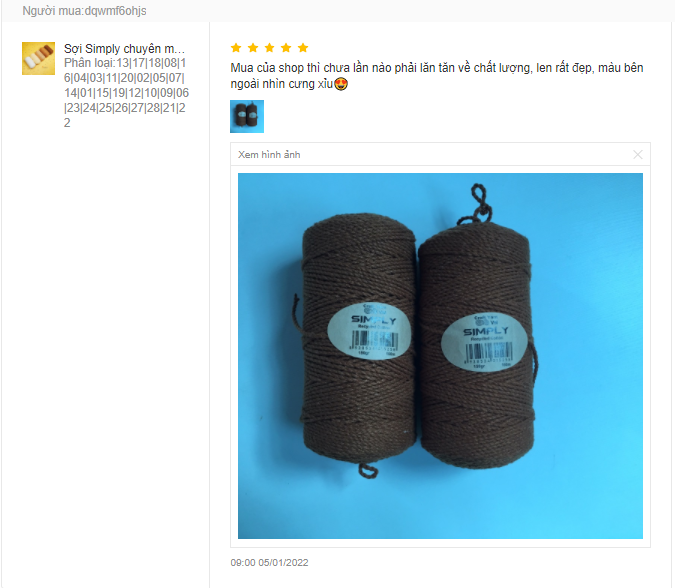Click the left yarn spool's SIMPLY label
This screenshot has height=588, width=675.
tap(369, 331)
